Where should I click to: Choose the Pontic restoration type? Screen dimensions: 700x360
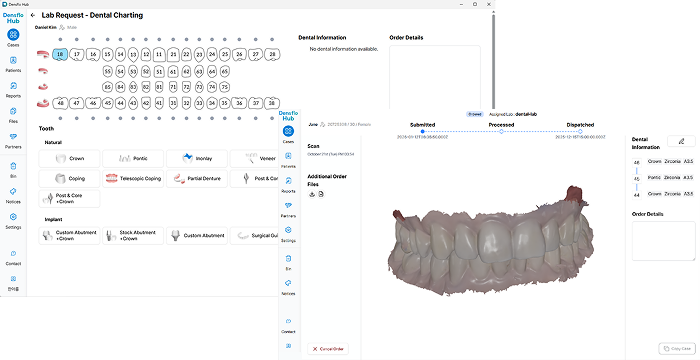(133, 159)
